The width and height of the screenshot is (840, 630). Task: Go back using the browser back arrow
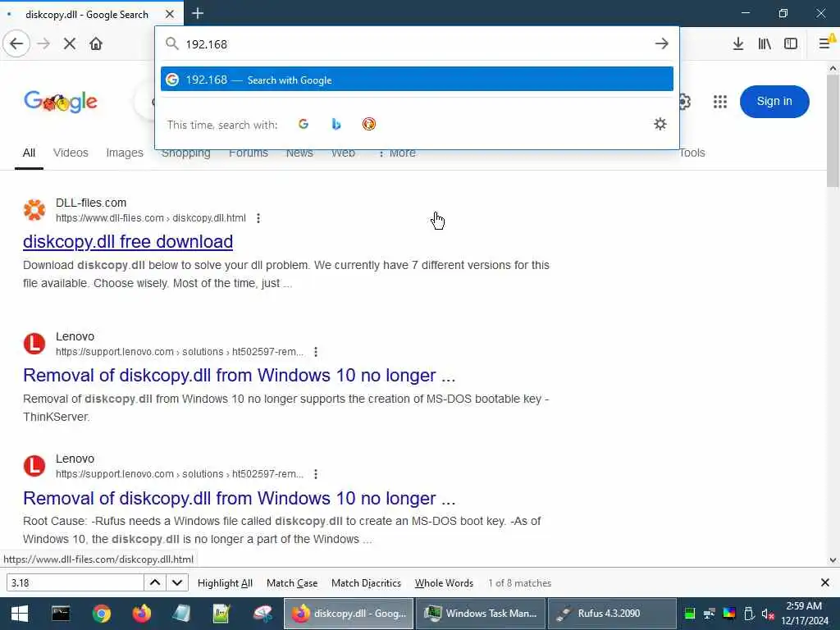pyautogui.click(x=16, y=43)
